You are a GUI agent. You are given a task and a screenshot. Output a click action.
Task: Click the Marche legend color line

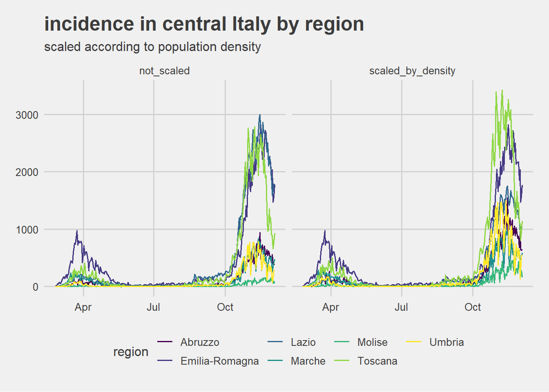tap(275, 361)
